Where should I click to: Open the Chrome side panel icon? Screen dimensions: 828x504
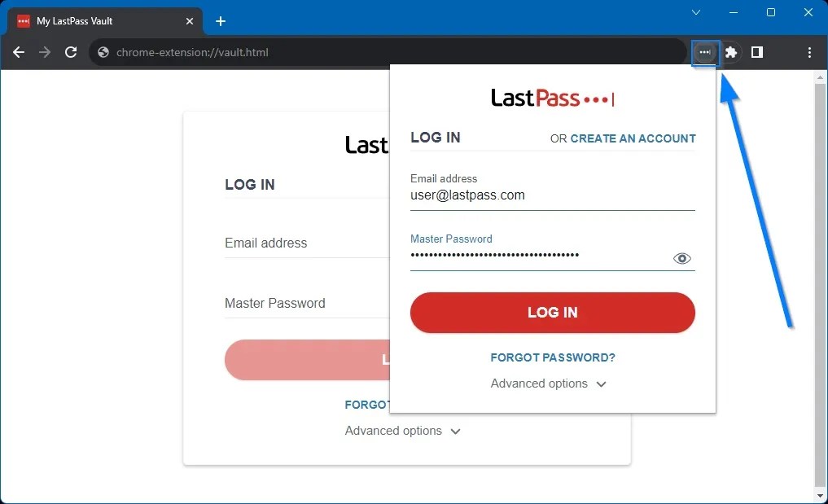[756, 52]
